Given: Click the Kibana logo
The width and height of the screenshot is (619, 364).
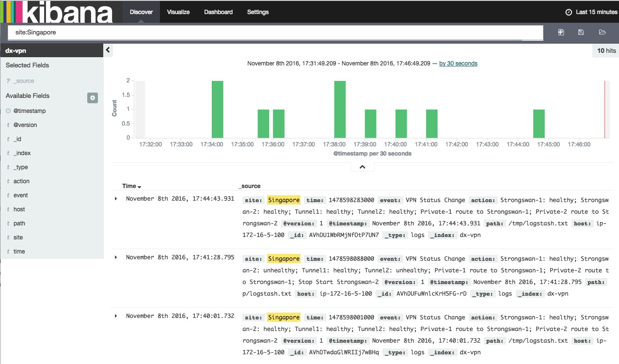Looking at the screenshot, I should tap(57, 12).
